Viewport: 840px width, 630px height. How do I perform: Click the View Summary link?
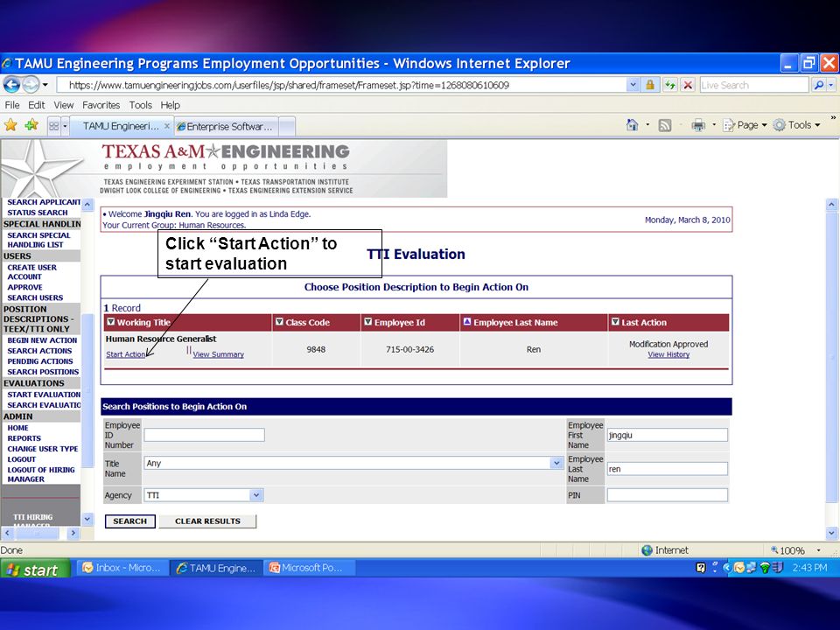click(218, 354)
